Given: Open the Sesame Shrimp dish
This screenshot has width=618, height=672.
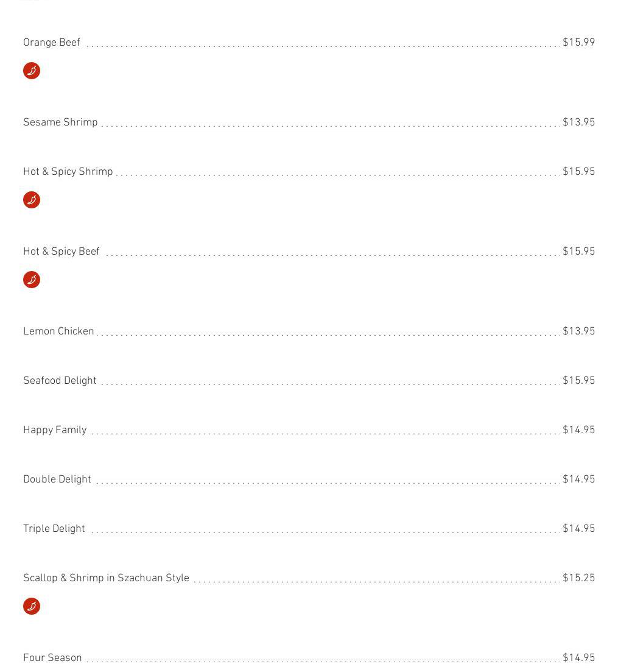Looking at the screenshot, I should pos(60,122).
